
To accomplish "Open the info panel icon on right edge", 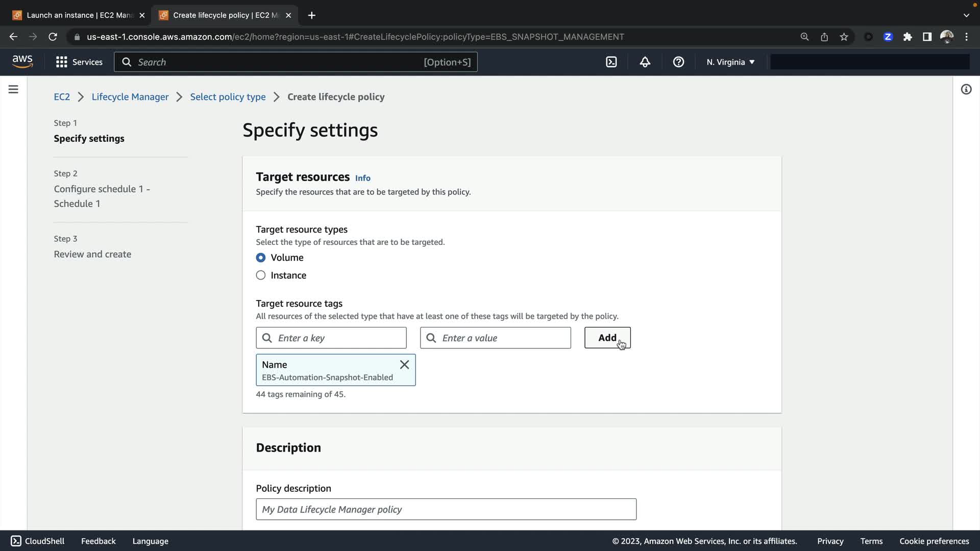I will point(966,90).
